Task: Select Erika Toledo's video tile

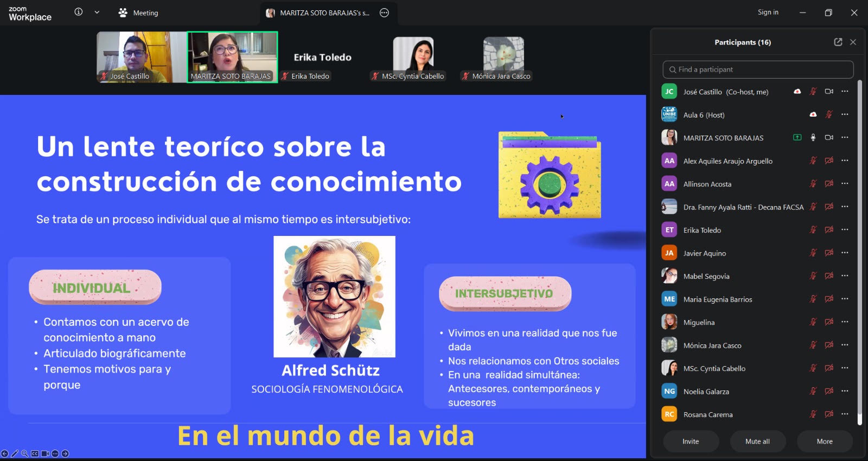Action: tap(322, 57)
